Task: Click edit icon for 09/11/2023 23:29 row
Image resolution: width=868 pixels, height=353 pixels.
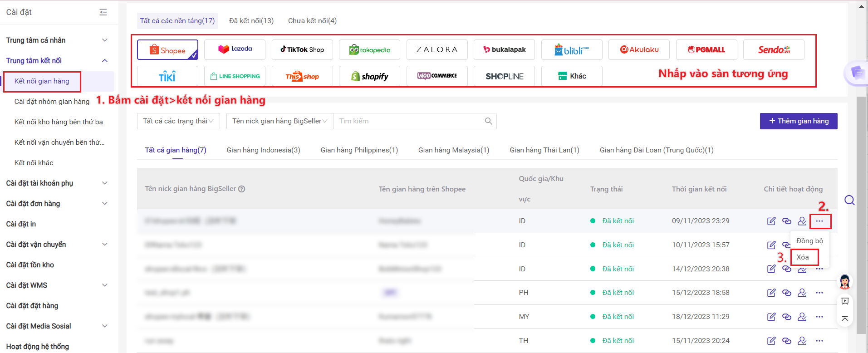Action: 771,221
